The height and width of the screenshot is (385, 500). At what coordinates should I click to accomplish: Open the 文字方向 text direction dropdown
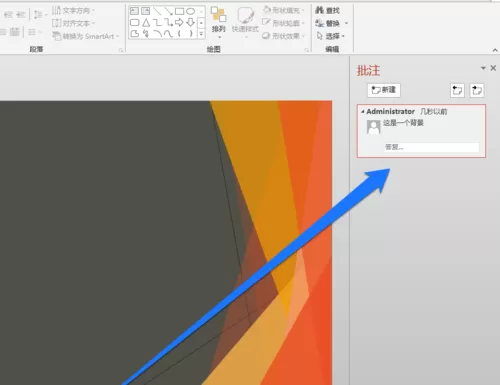click(x=73, y=11)
